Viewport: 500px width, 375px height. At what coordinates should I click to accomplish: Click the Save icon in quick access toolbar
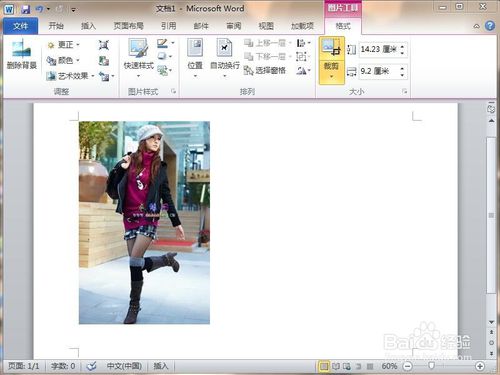point(25,9)
